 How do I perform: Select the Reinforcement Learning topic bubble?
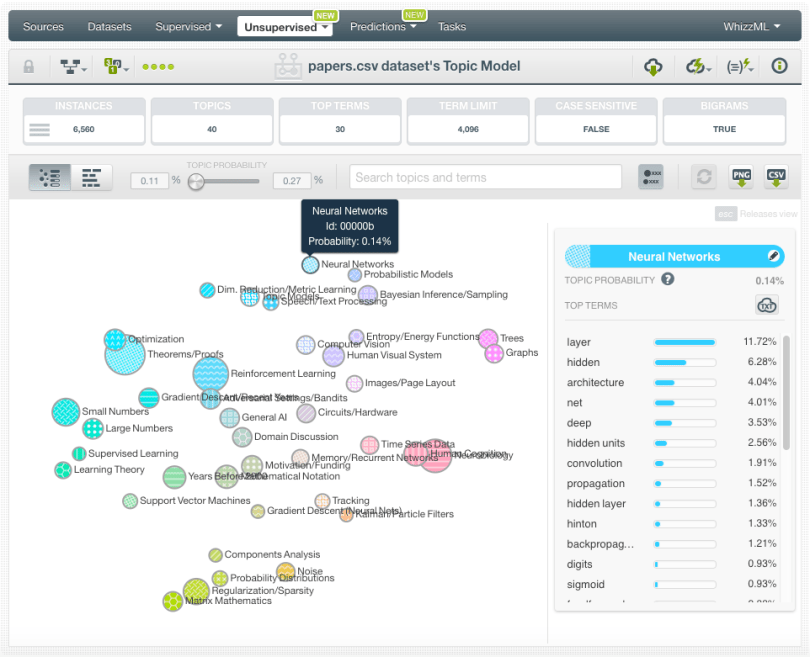(x=211, y=374)
